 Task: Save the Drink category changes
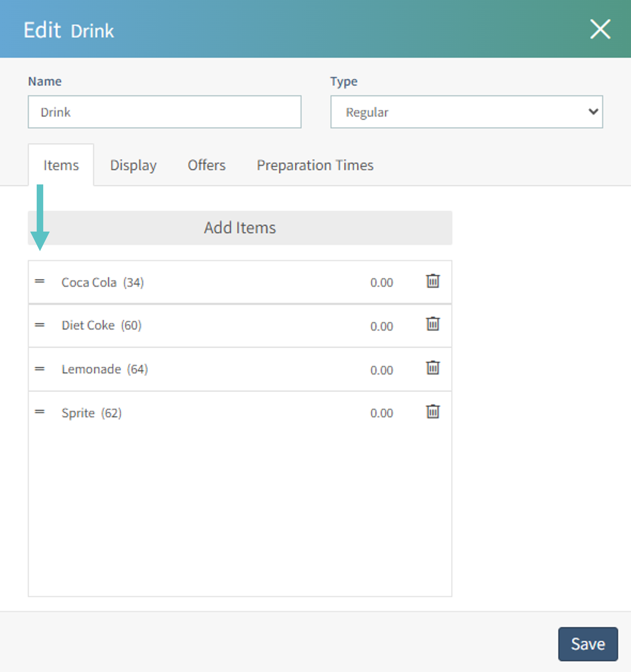[x=588, y=644]
